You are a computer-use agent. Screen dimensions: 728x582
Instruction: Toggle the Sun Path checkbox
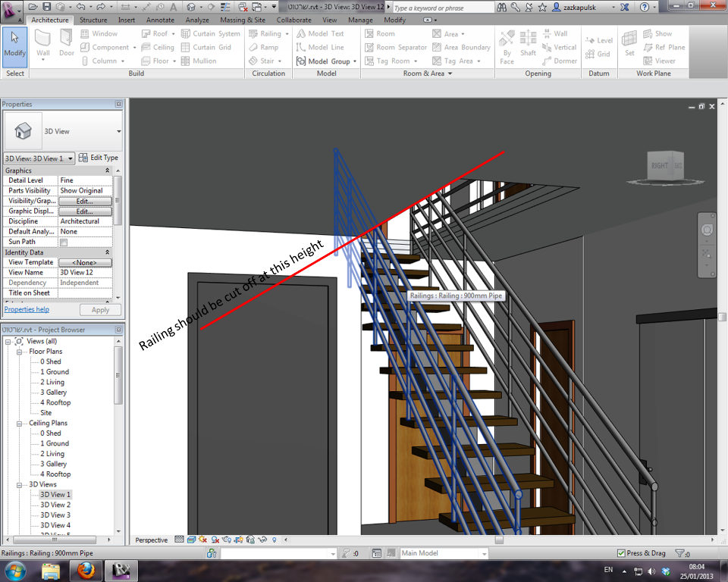point(64,242)
